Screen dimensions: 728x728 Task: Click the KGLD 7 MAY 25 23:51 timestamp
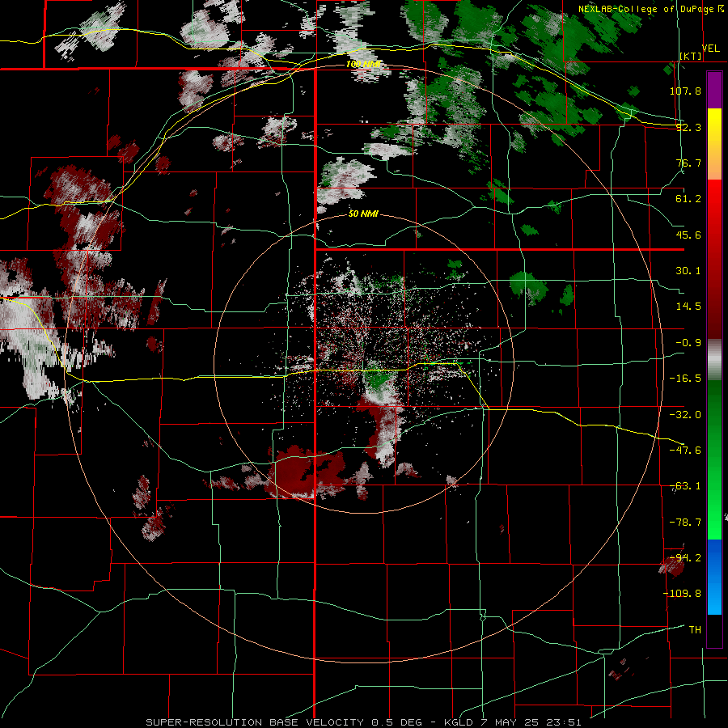513,722
